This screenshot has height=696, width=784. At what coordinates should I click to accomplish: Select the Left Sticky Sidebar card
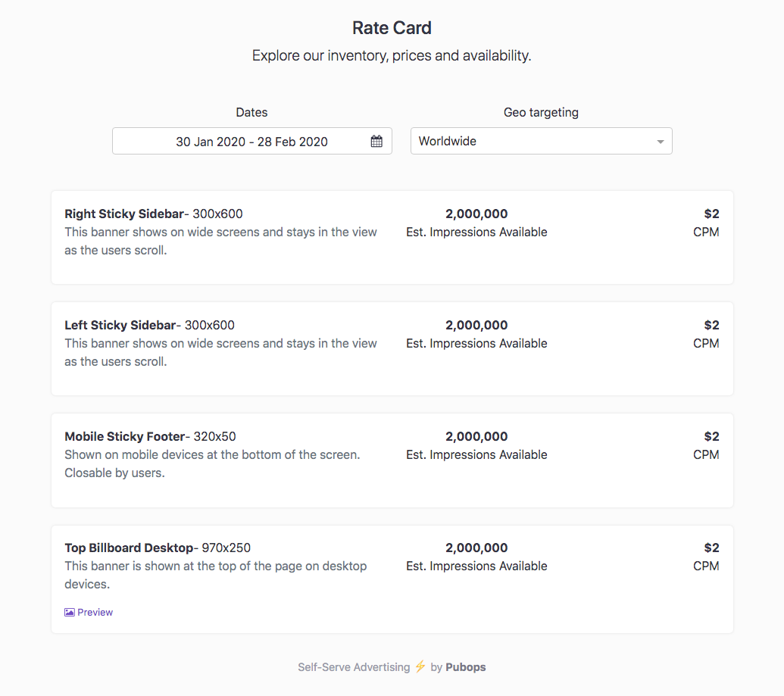392,348
